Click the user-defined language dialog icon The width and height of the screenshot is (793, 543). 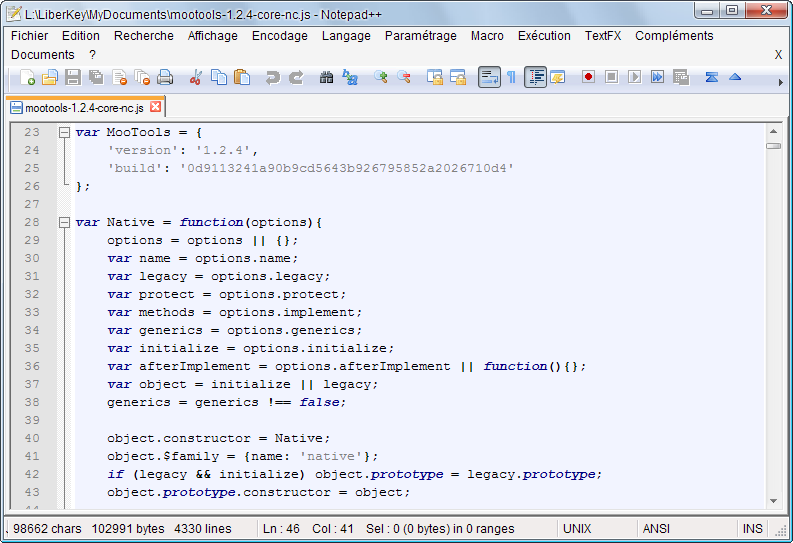(557, 77)
